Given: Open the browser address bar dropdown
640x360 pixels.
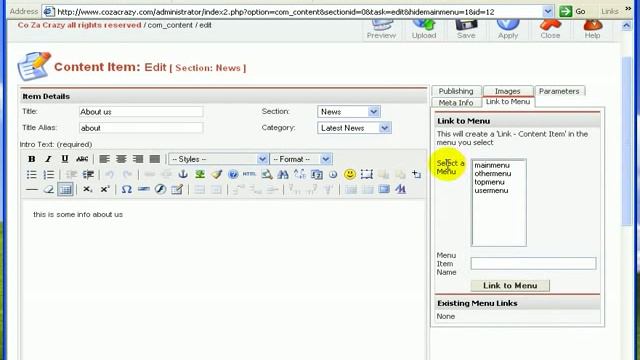Looking at the screenshot, I should (x=548, y=11).
